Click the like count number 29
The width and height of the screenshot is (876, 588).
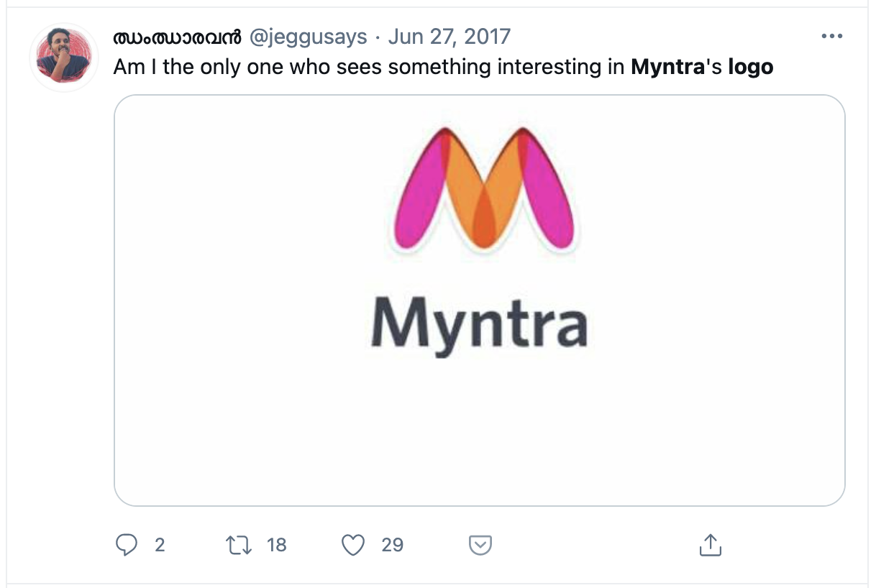point(392,546)
